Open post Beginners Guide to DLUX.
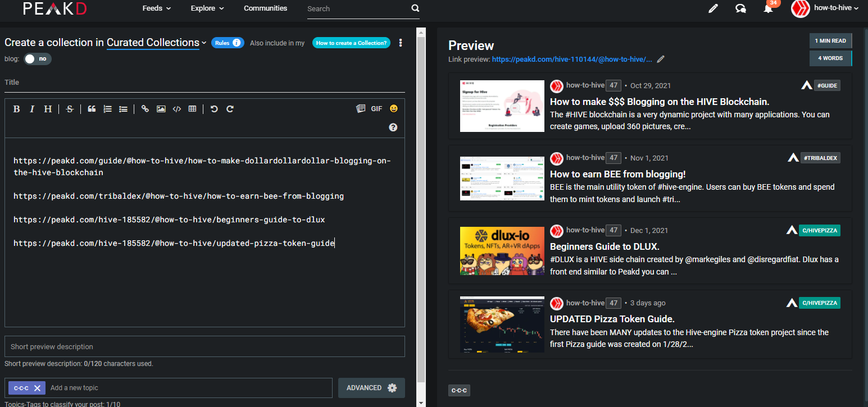Screen dimensions: 868x407 click(x=605, y=246)
